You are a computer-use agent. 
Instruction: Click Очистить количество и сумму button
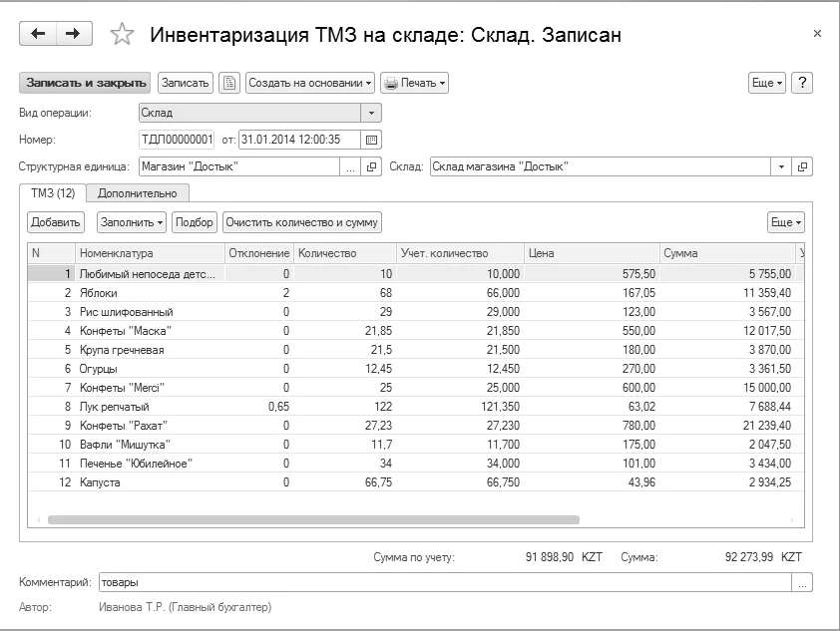click(302, 222)
